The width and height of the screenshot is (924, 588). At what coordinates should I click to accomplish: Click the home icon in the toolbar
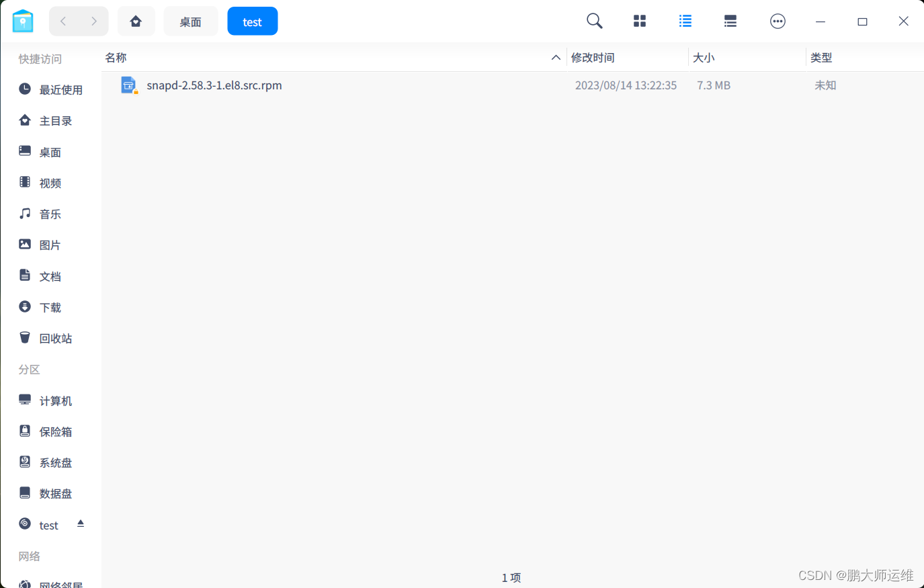tap(136, 21)
